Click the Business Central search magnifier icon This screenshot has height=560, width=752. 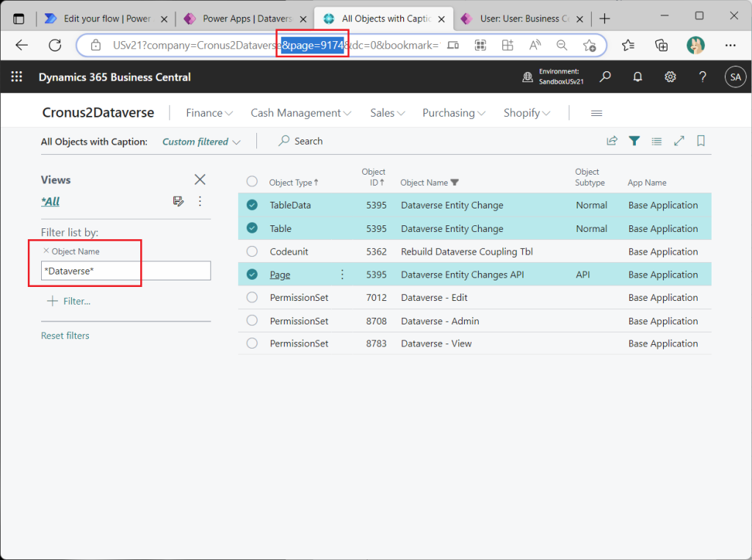[605, 77]
